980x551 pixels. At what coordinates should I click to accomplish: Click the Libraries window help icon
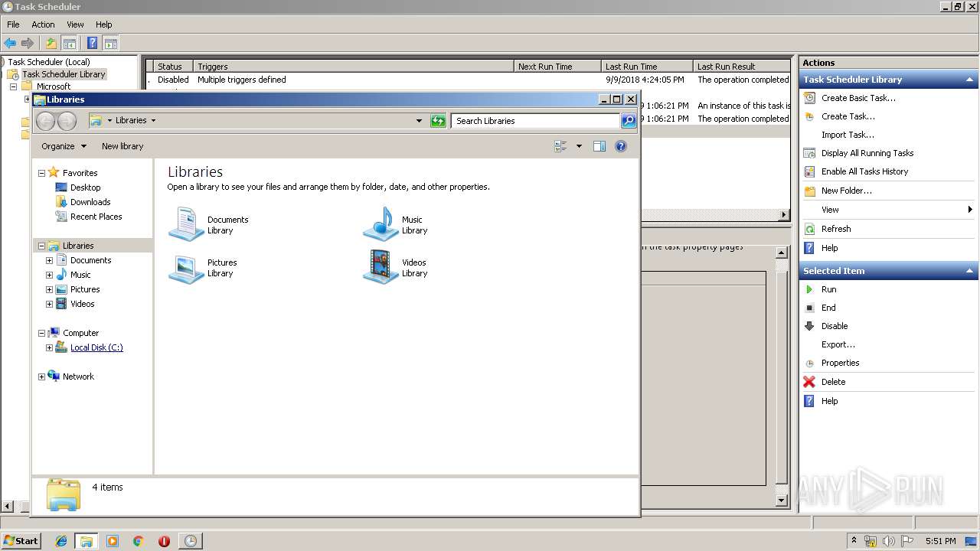tap(621, 146)
